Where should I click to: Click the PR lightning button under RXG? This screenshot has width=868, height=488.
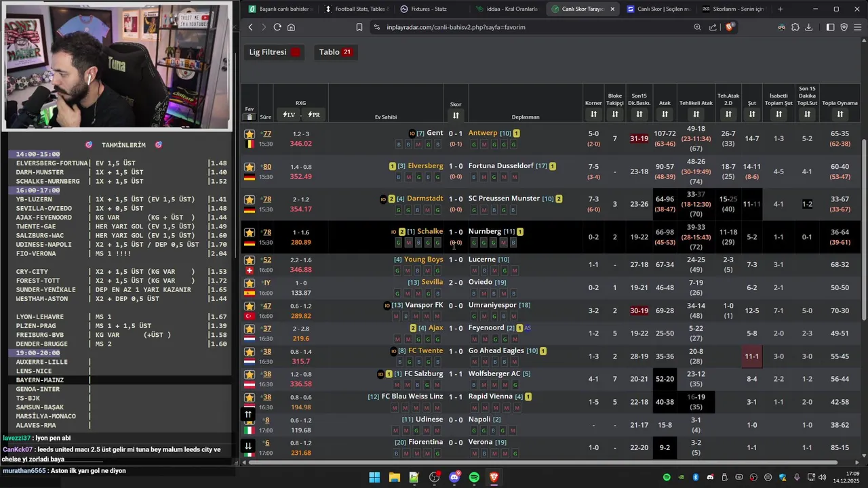click(313, 115)
